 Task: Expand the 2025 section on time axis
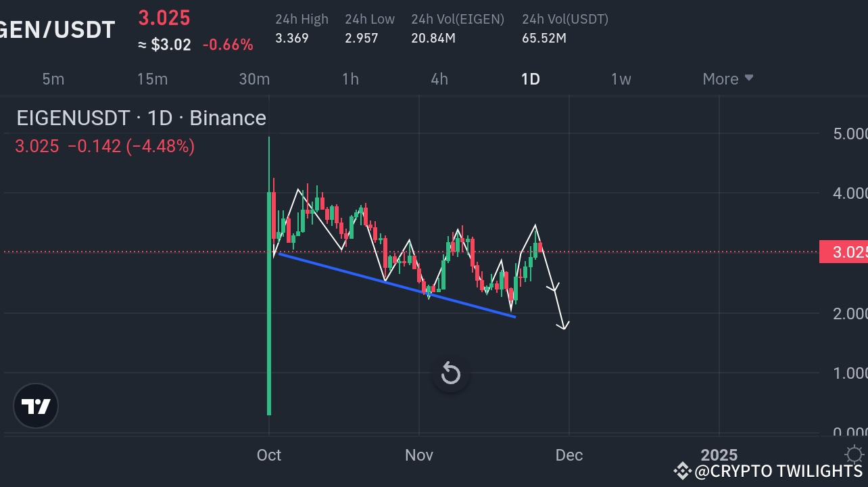(719, 455)
